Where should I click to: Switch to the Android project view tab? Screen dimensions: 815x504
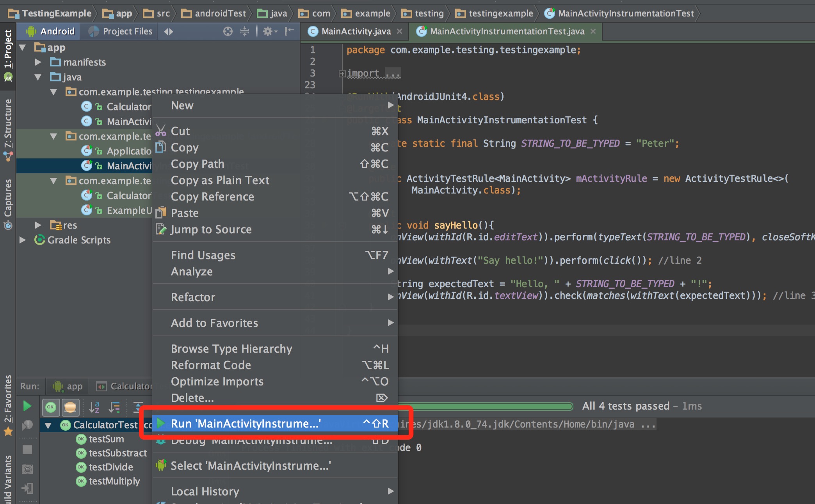coord(50,31)
